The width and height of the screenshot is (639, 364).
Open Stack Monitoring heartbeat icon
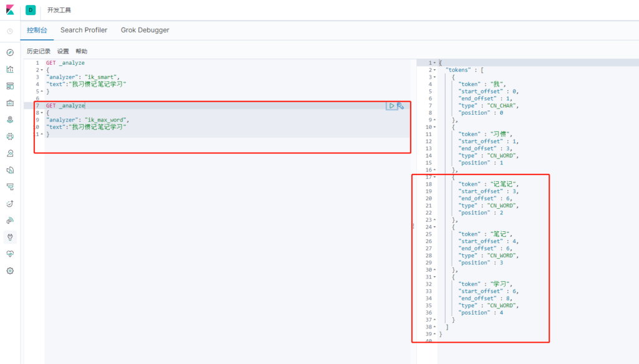click(x=10, y=254)
